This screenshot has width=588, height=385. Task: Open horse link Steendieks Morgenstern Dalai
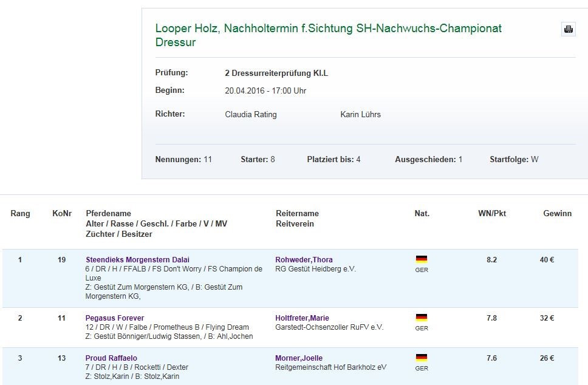pyautogui.click(x=138, y=260)
